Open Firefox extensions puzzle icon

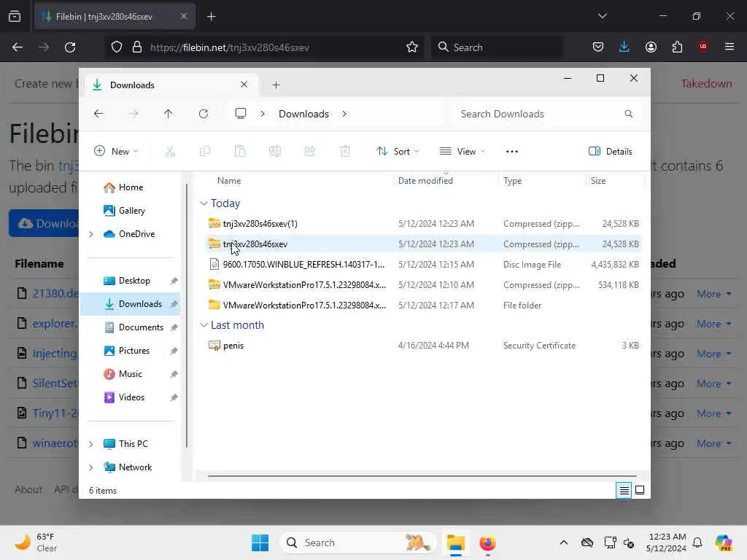click(x=677, y=47)
